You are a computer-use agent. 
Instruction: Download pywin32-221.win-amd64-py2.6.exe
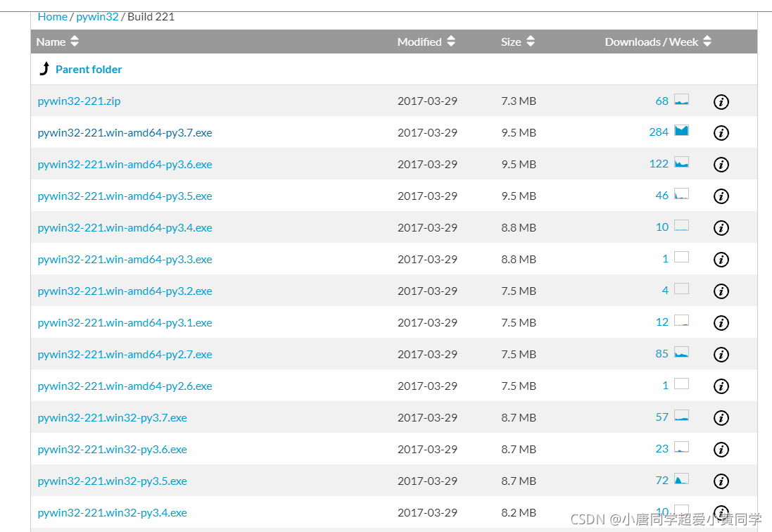[x=125, y=386]
